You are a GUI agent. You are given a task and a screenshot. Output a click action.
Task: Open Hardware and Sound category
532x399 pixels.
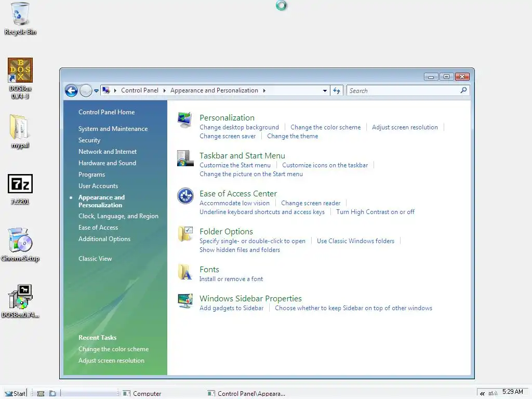(107, 163)
